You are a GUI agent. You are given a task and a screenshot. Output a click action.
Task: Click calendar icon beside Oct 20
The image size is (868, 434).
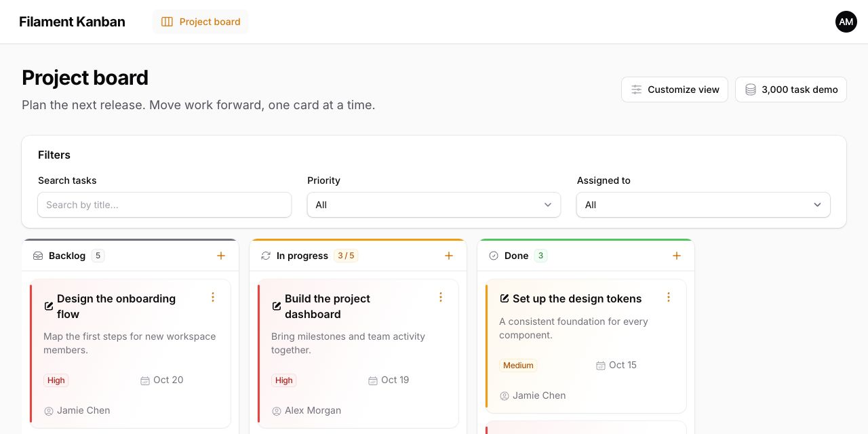145,380
